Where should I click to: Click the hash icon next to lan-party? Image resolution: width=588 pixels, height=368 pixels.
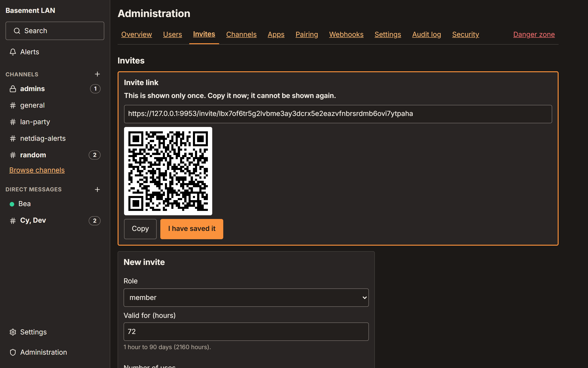click(13, 122)
